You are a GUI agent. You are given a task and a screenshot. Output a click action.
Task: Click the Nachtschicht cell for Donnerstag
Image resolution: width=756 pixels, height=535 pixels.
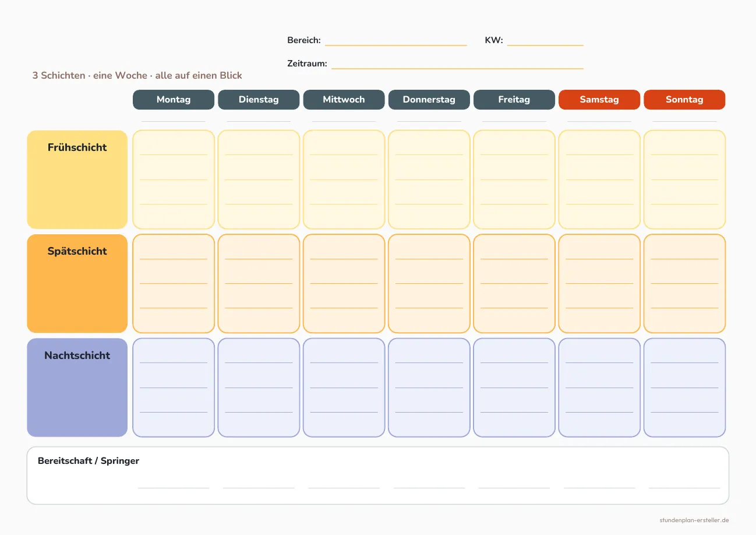(429, 388)
